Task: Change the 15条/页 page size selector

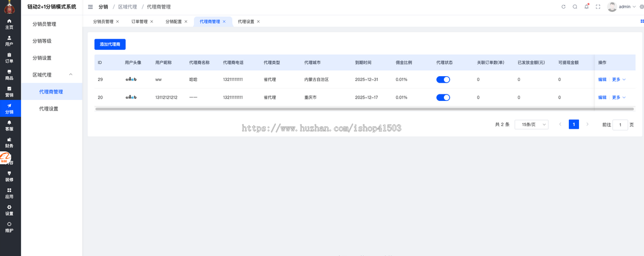Action: tap(531, 125)
